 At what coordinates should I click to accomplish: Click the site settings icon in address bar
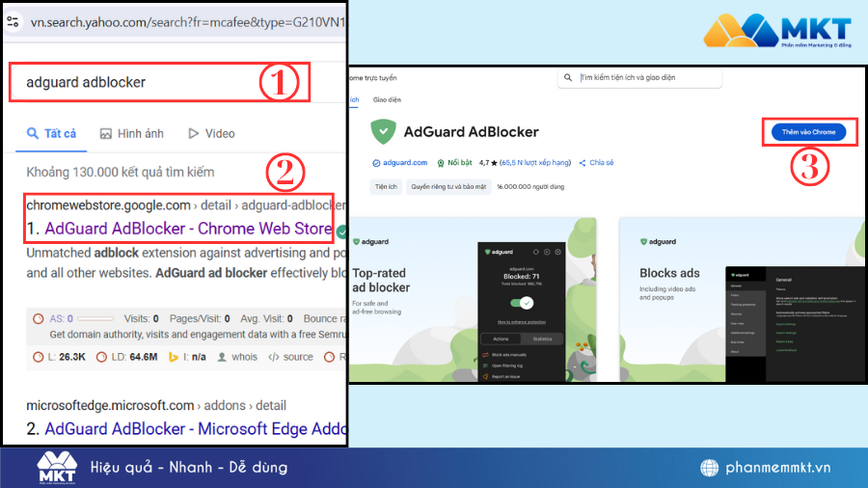click(13, 22)
